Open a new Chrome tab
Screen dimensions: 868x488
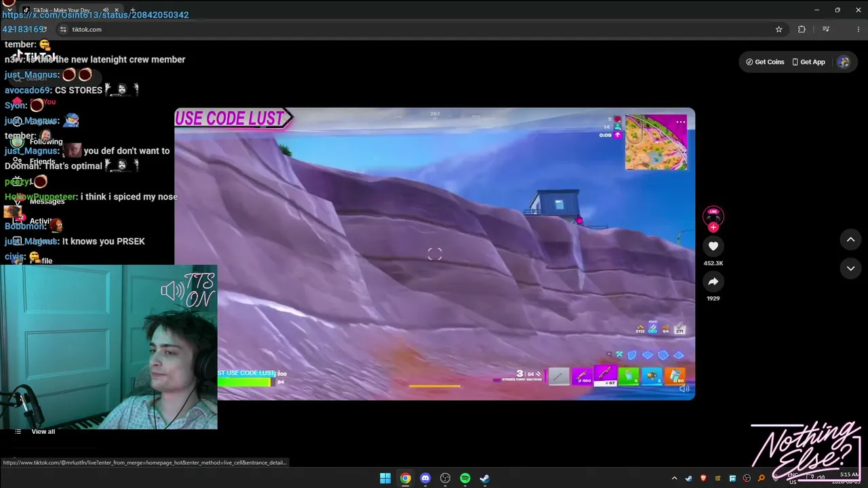132,10
